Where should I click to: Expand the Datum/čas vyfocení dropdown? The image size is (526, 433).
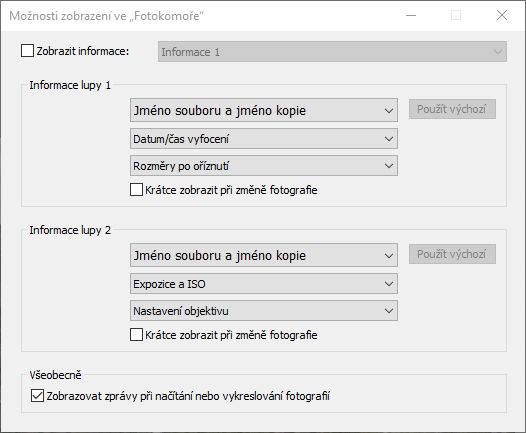pos(264,139)
